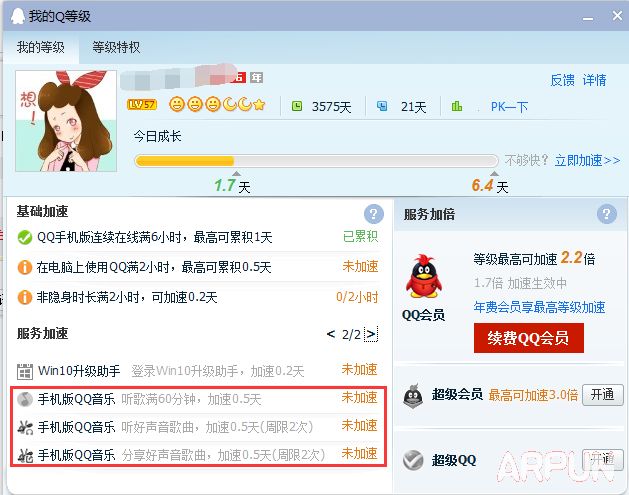Viewport: 629px width, 495px height.
Task: Click 未加速 status for Win10升级助手 row
Action: click(359, 369)
